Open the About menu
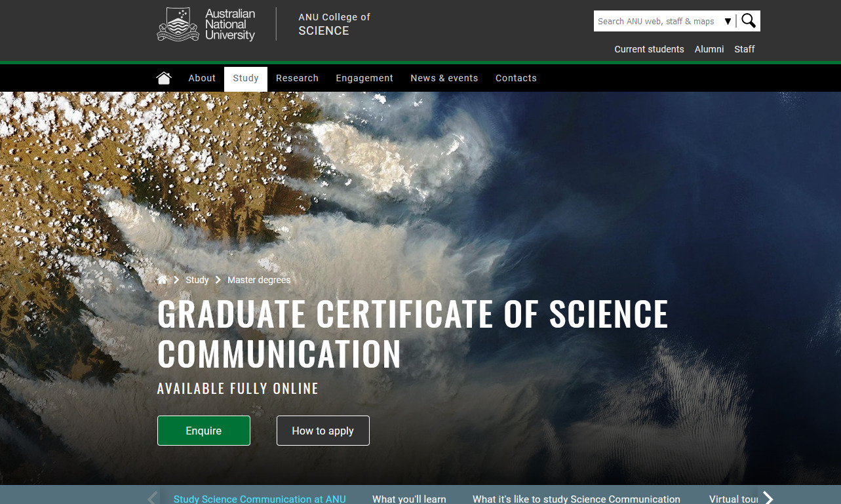This screenshot has width=841, height=504. click(201, 77)
